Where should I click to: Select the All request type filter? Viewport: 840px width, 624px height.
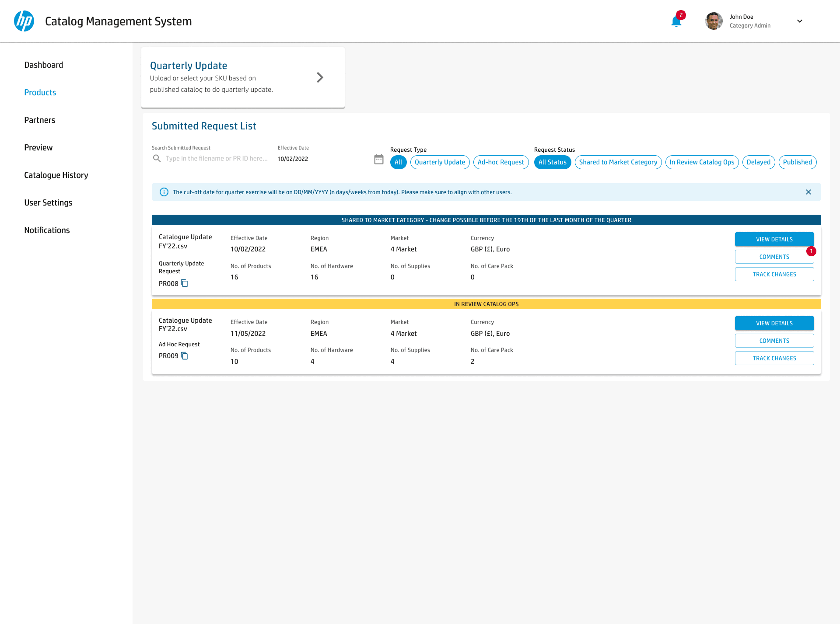[398, 162]
